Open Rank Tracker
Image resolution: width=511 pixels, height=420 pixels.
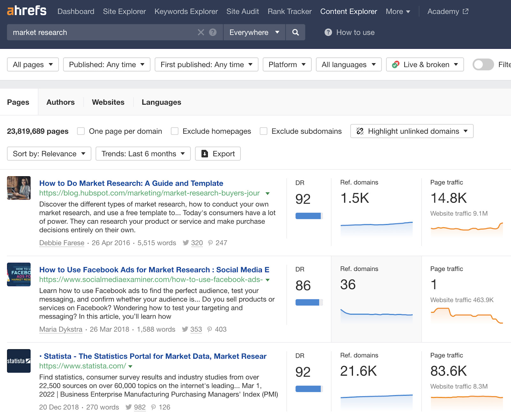290,11
